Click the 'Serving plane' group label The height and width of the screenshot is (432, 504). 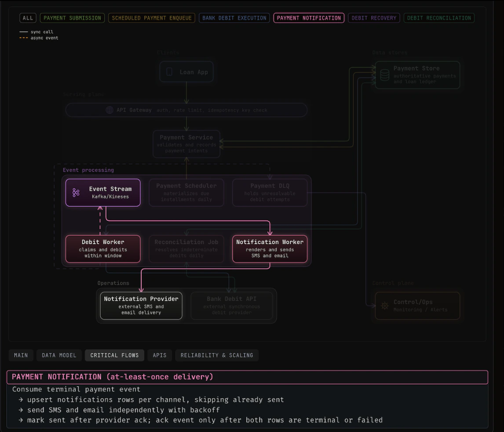click(x=84, y=95)
